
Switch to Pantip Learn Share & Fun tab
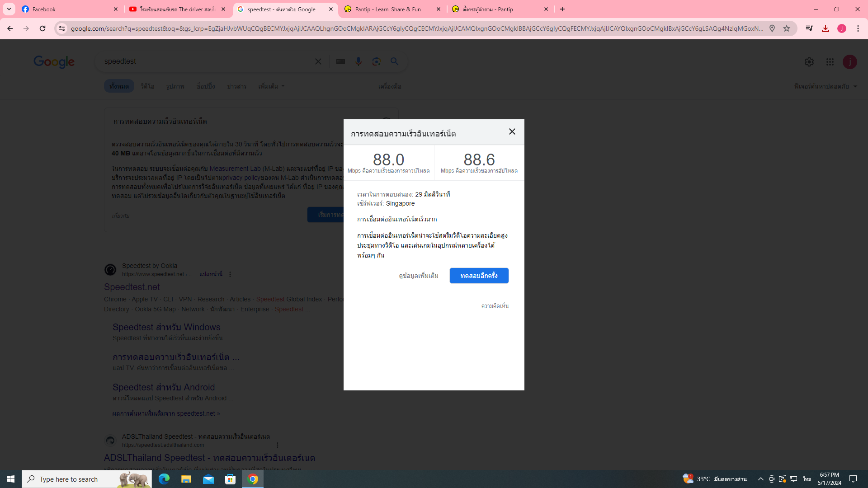tap(389, 9)
